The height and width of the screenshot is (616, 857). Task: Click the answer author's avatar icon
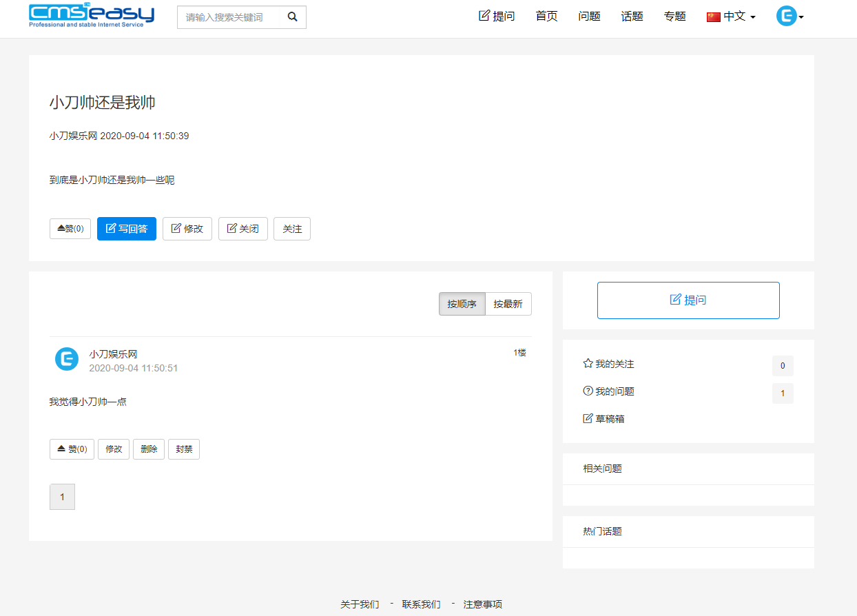(x=67, y=360)
